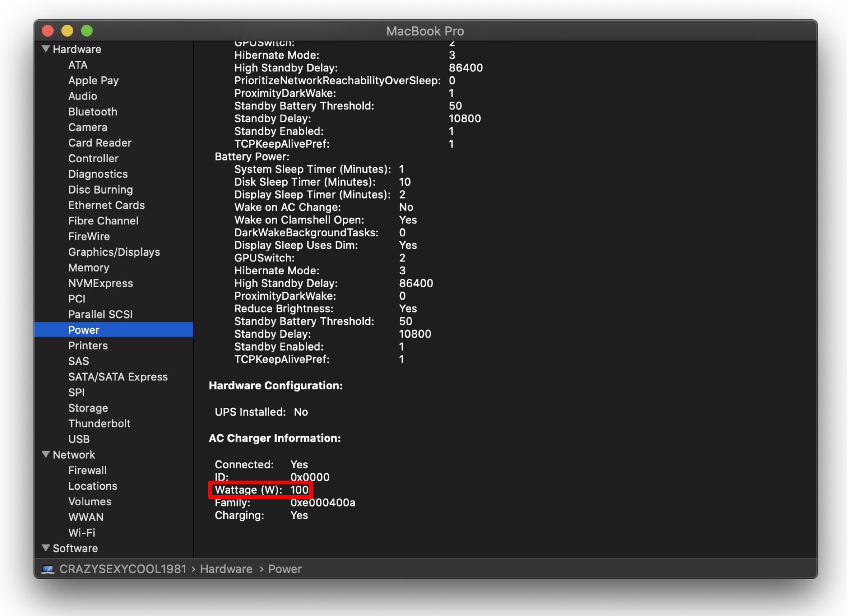Click Hardware in the path bar
This screenshot has width=847, height=616.
226,569
